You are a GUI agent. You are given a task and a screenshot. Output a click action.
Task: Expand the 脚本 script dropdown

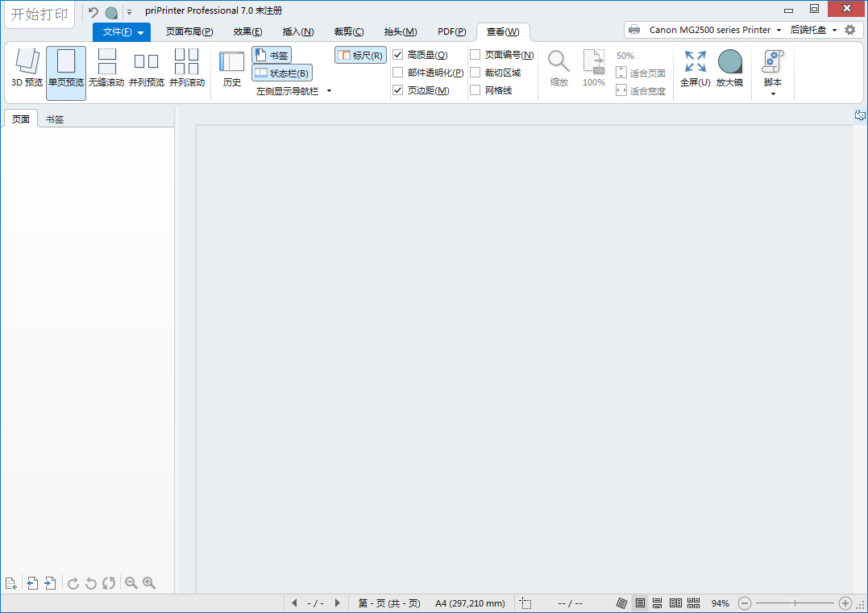773,94
